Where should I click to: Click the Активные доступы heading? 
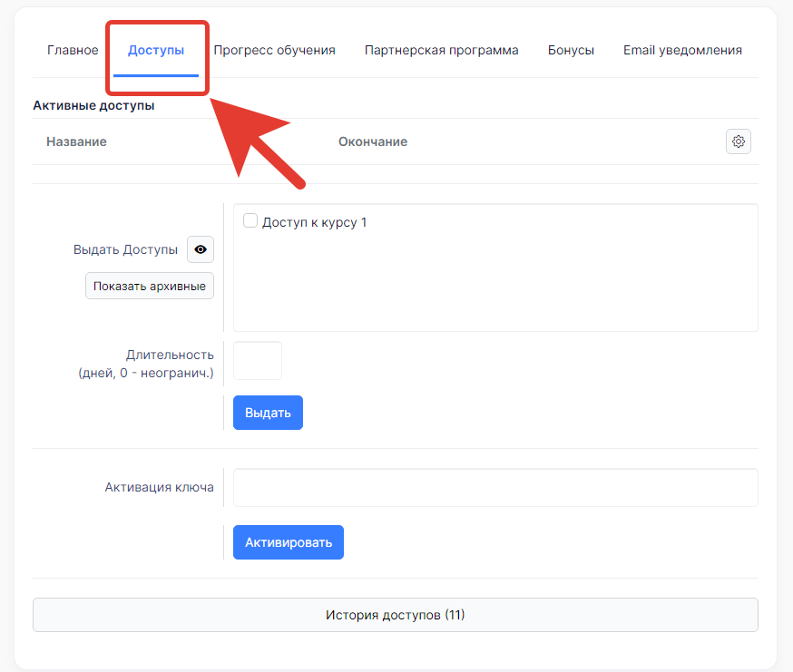93,105
